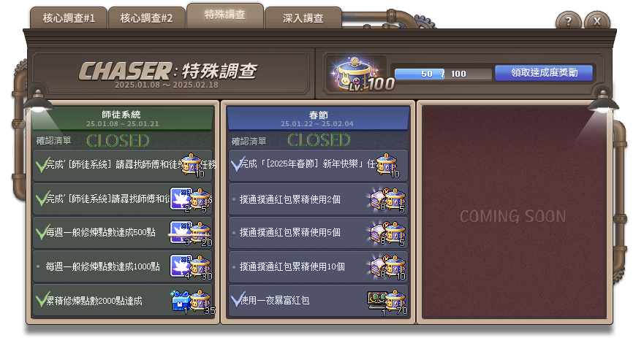Click maple leaf icon for 每週一般修煉點數達成1000點
644x338 pixels.
(181, 266)
